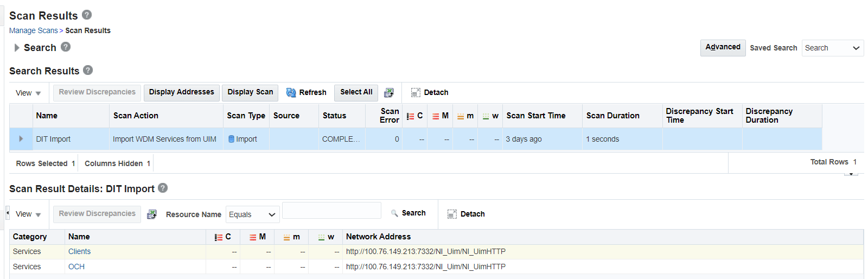Sort by Discrepancy Duration column header
This screenshot has height=279, width=868.
point(782,116)
